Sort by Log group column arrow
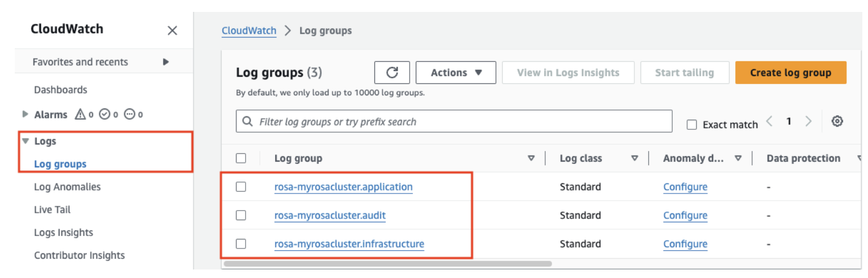This screenshot has width=868, height=278. click(x=531, y=159)
